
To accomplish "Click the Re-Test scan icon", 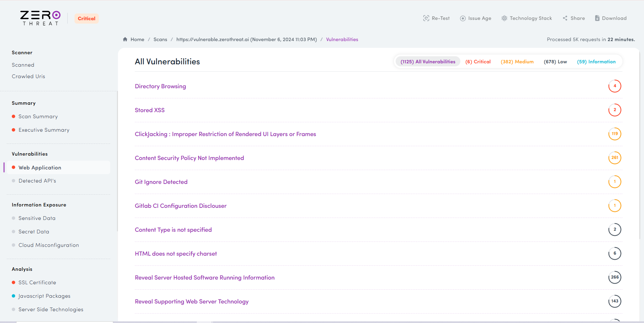I will (426, 18).
